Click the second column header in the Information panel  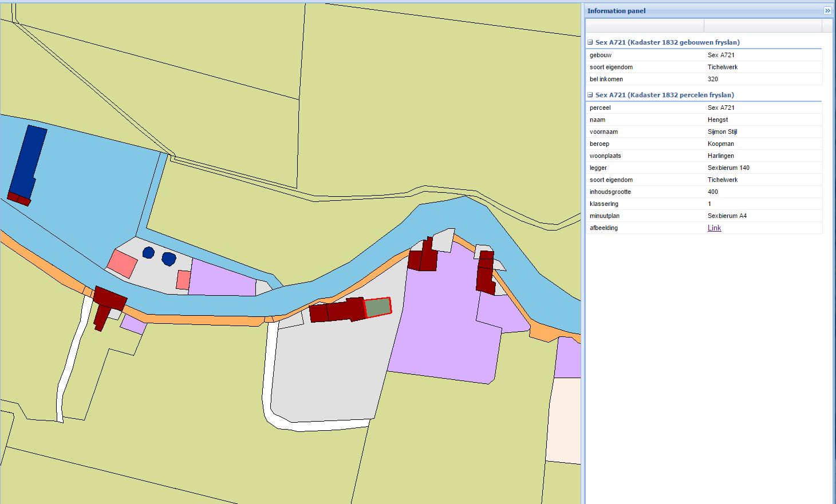click(762, 26)
